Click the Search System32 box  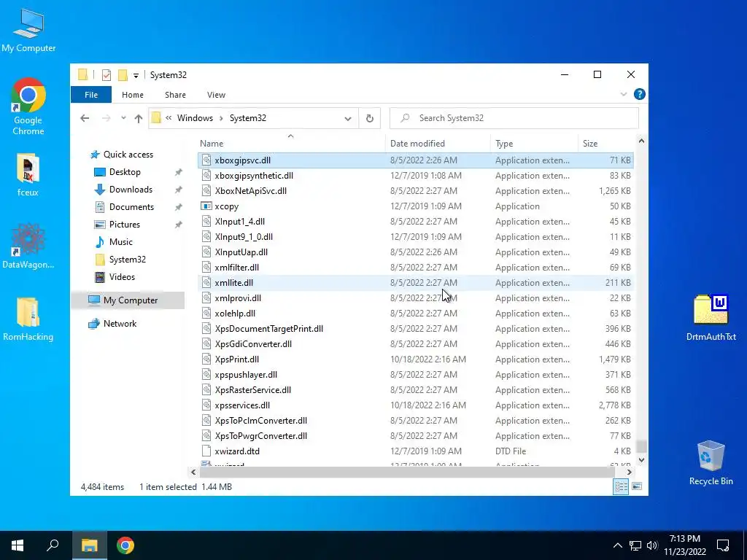coord(514,118)
